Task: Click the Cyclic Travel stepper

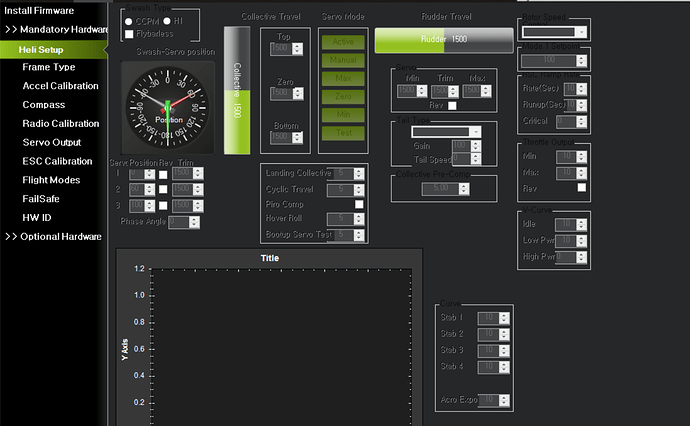Action: [x=345, y=190]
